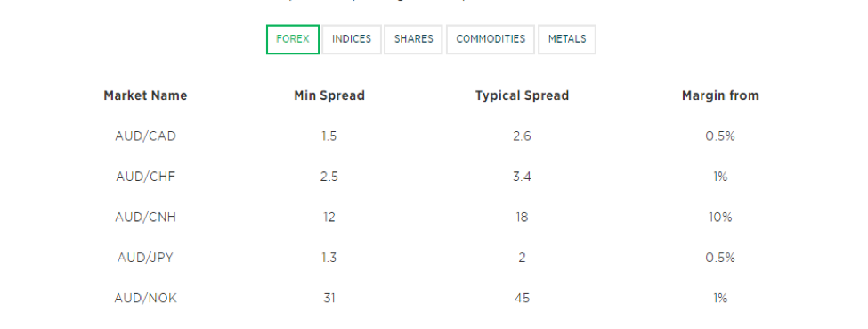868x329 pixels.
Task: Select the AUD/CHF market name
Action: [146, 177]
